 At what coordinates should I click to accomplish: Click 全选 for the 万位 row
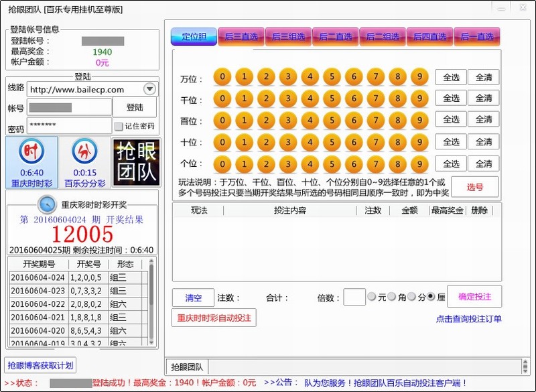[x=451, y=78]
